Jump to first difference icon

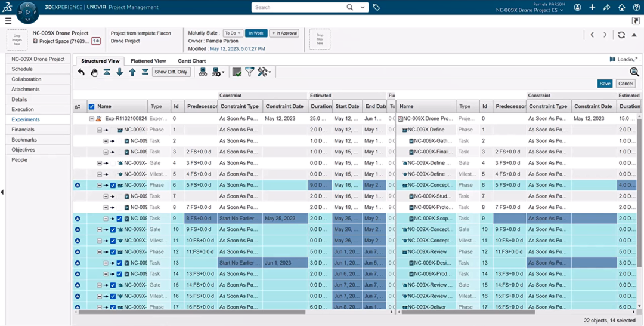click(107, 72)
